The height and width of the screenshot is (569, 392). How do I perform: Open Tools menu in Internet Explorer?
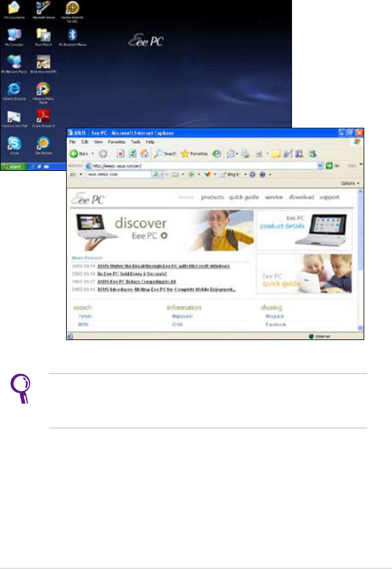[x=136, y=142]
